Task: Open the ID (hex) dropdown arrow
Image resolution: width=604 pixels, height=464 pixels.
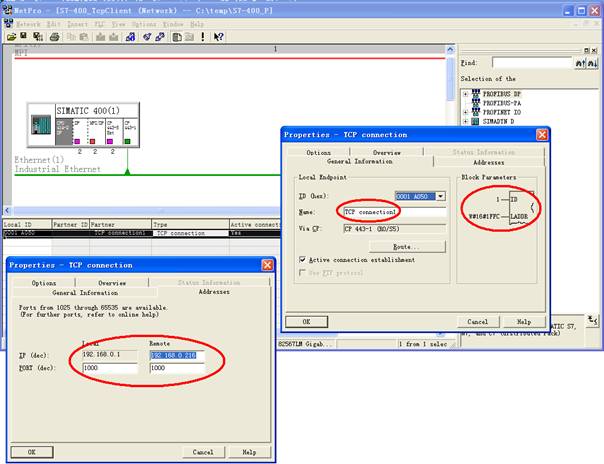Action: pos(440,196)
